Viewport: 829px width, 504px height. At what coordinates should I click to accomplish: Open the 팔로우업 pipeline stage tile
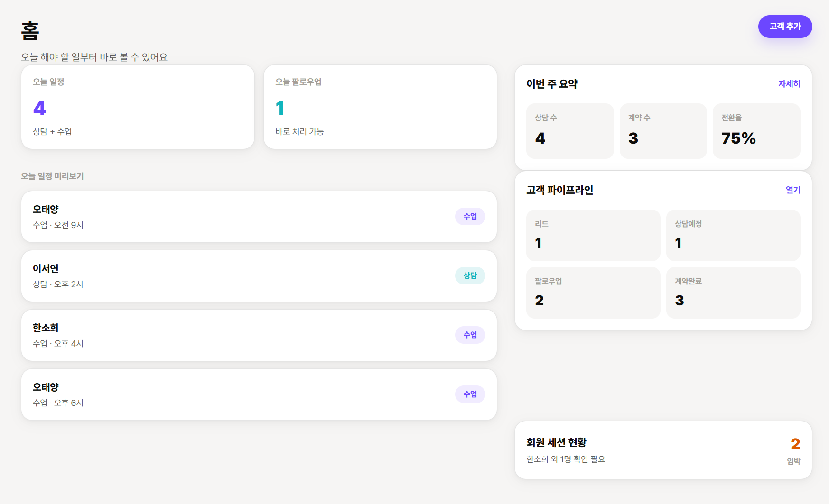click(593, 293)
